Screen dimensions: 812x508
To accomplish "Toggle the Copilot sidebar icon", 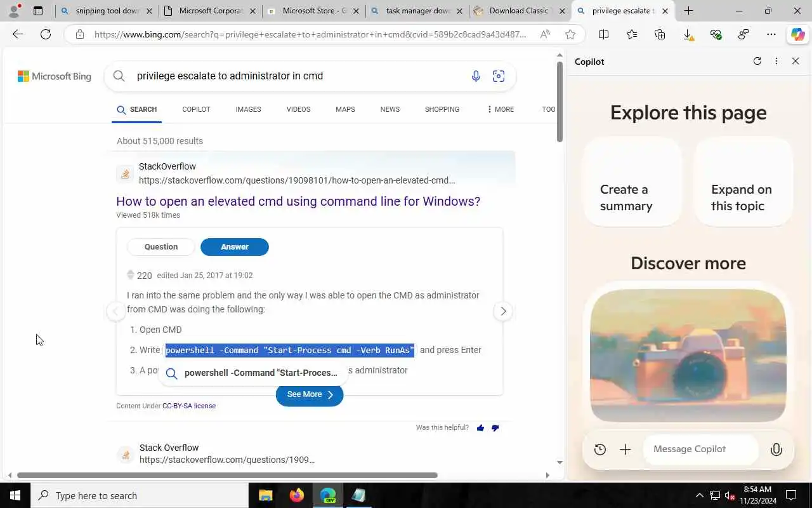I will tap(797, 34).
